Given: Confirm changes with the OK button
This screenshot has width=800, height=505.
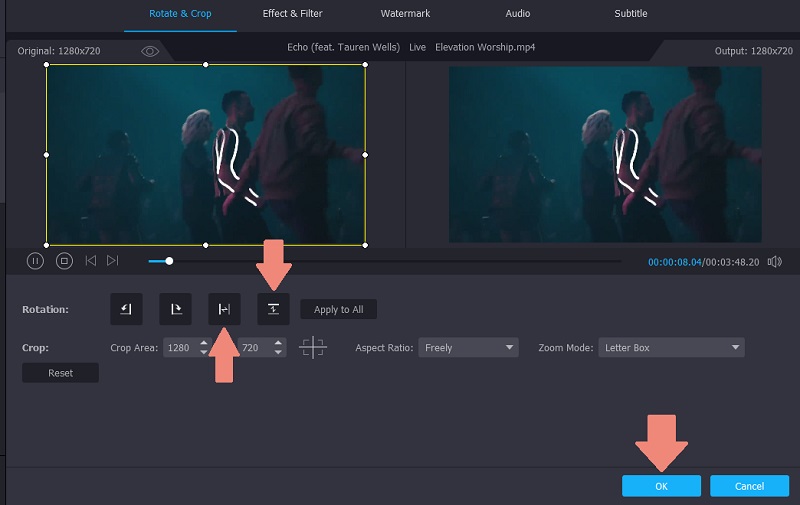Looking at the screenshot, I should (x=661, y=486).
